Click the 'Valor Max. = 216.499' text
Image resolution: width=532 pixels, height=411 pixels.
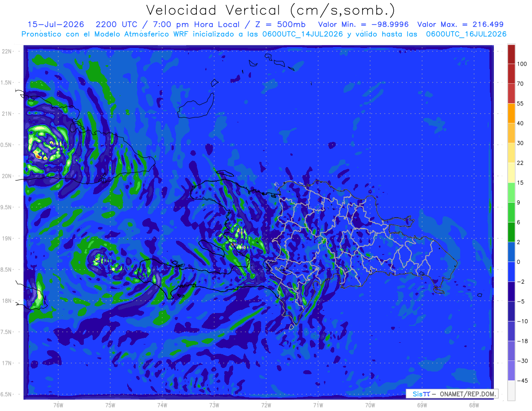(x=461, y=24)
